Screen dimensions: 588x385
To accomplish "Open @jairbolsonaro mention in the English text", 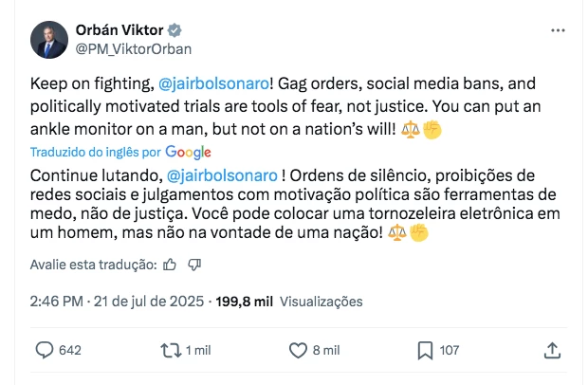I will (213, 83).
